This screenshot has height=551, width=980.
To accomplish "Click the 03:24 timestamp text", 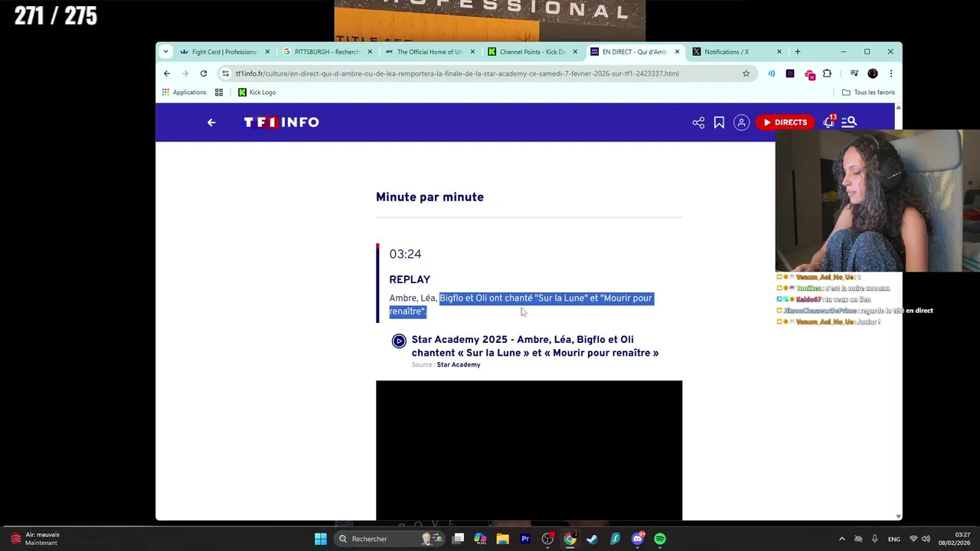I will [405, 254].
